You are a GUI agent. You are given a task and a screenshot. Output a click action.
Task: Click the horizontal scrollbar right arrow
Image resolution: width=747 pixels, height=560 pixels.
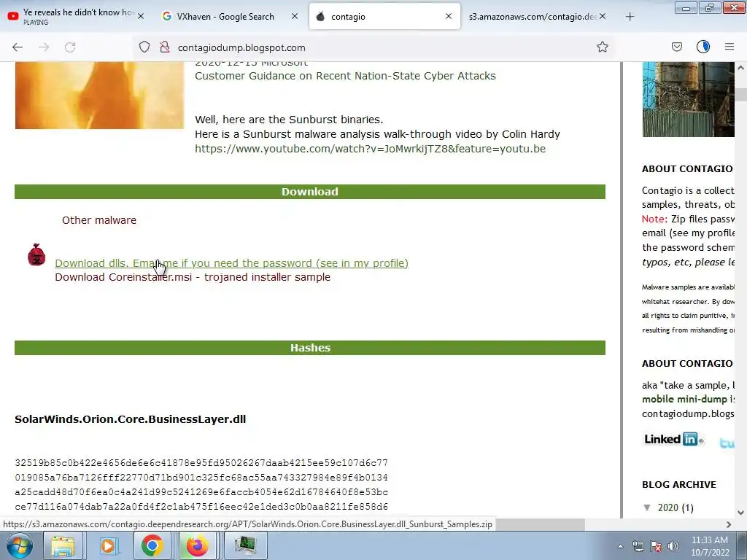pos(729,524)
